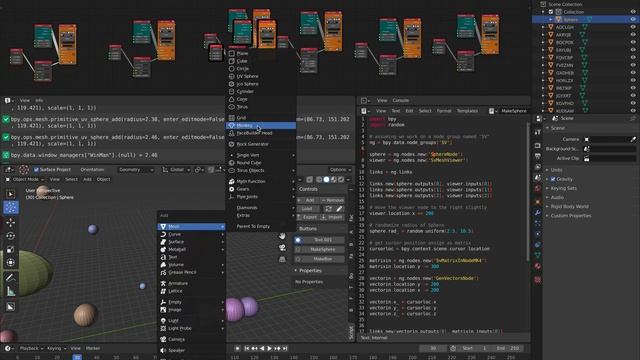Play the animation in reverse
This screenshot has width=640, height=360.
click(x=262, y=348)
